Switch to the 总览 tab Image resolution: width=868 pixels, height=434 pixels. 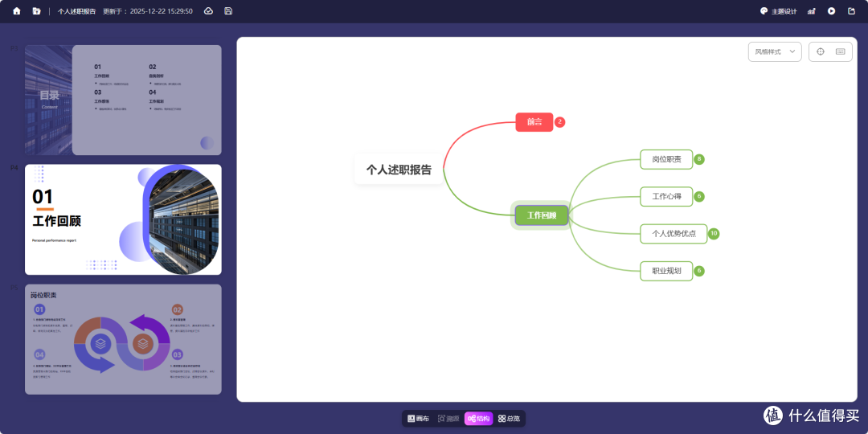[x=509, y=419]
